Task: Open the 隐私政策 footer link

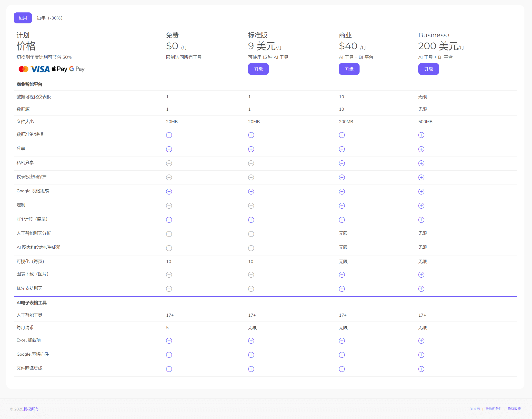Action: 514,409
